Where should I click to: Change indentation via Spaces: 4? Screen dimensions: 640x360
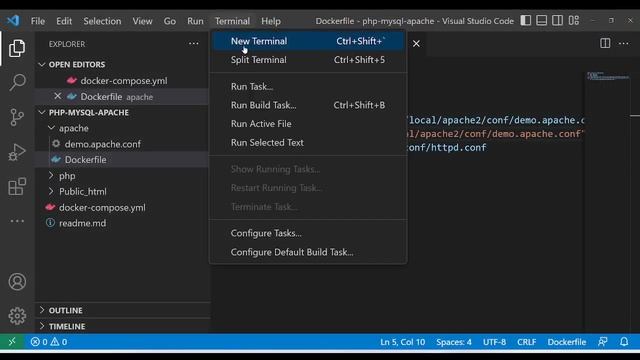(453, 342)
